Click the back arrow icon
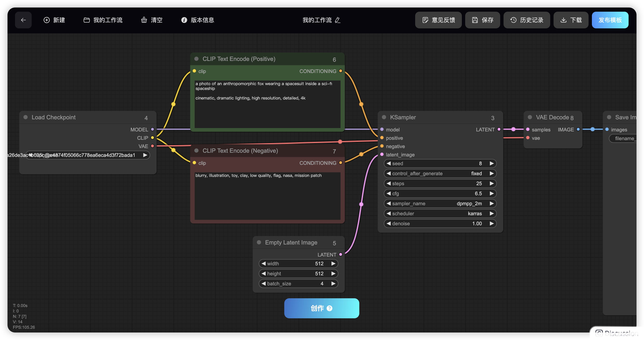This screenshot has width=644, height=340. tap(23, 20)
